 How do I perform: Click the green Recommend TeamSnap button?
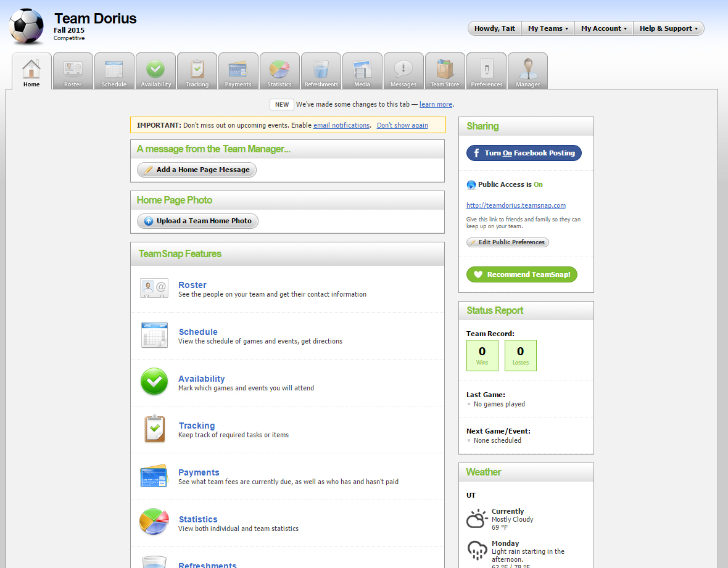point(522,274)
